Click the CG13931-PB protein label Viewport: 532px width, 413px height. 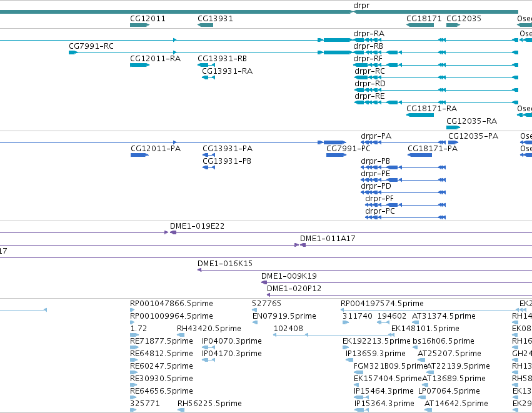[227, 161]
